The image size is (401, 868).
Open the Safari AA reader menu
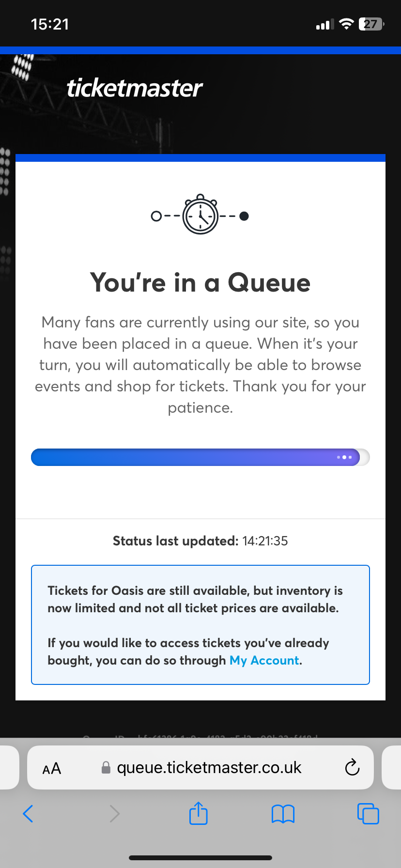click(52, 768)
